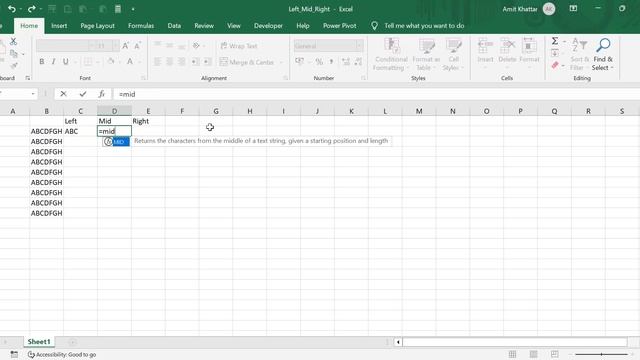640x360 pixels.
Task: Click the AutoSum sigma icon
Action: click(555, 41)
